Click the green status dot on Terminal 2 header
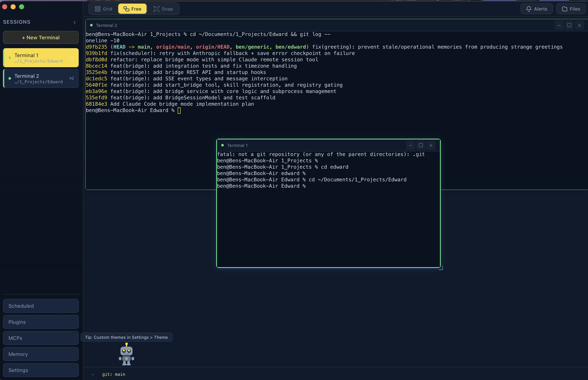The width and height of the screenshot is (588, 380). point(91,25)
